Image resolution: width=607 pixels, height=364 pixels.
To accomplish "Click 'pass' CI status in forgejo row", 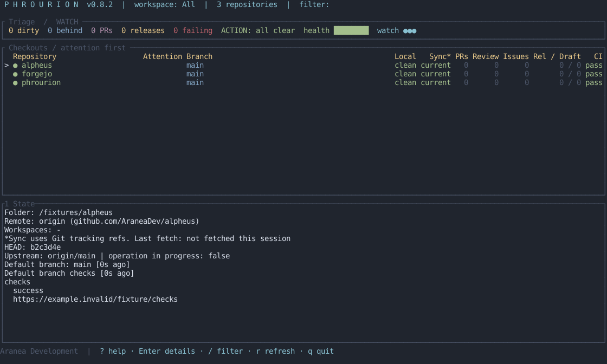I will tap(594, 74).
